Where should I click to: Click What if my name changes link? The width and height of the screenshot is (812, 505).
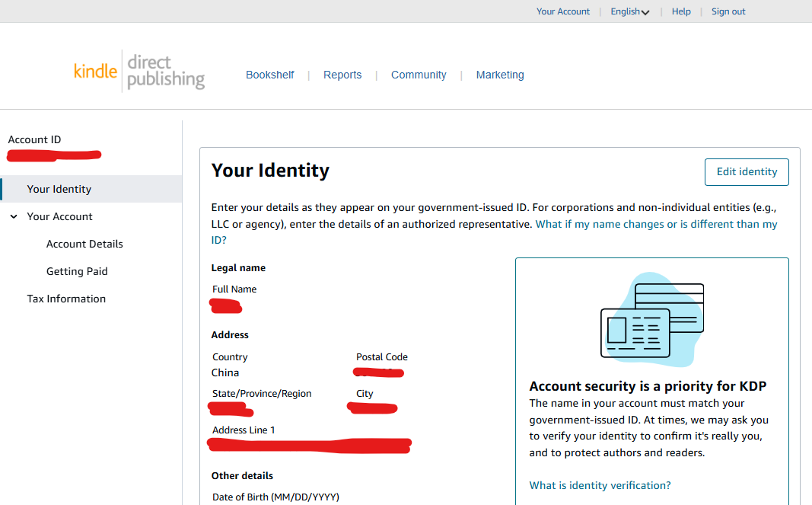(656, 224)
